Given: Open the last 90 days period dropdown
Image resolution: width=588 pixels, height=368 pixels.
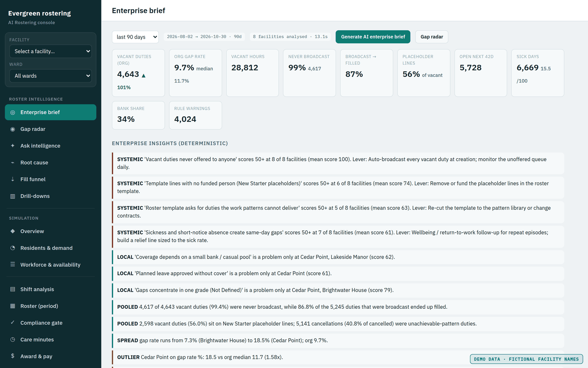Looking at the screenshot, I should (135, 37).
